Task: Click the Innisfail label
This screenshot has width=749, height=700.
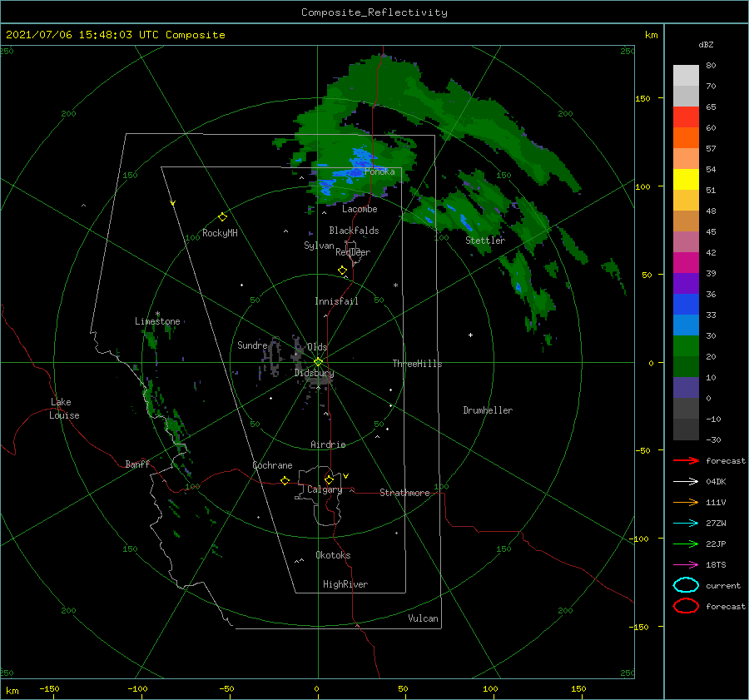Action: coord(336,301)
